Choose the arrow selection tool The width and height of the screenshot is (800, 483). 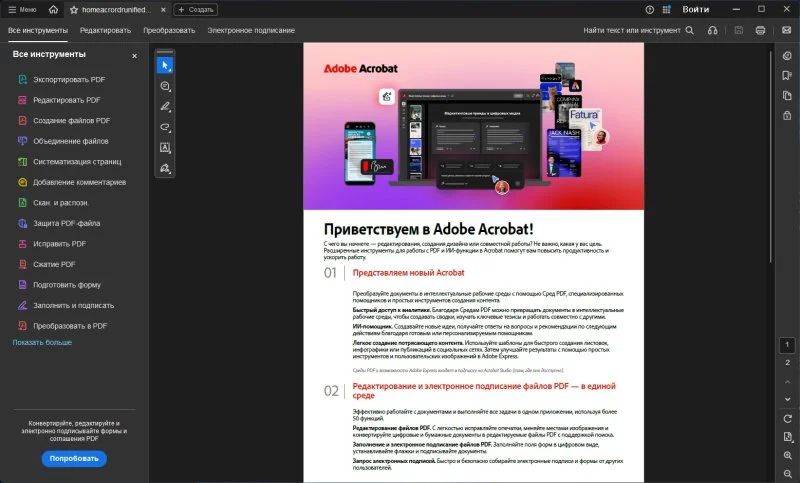click(x=165, y=65)
